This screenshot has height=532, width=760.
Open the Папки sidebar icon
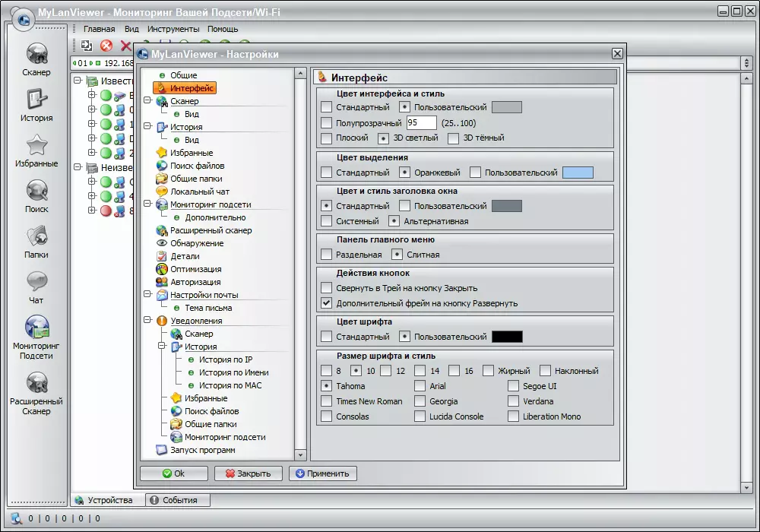[x=36, y=236]
